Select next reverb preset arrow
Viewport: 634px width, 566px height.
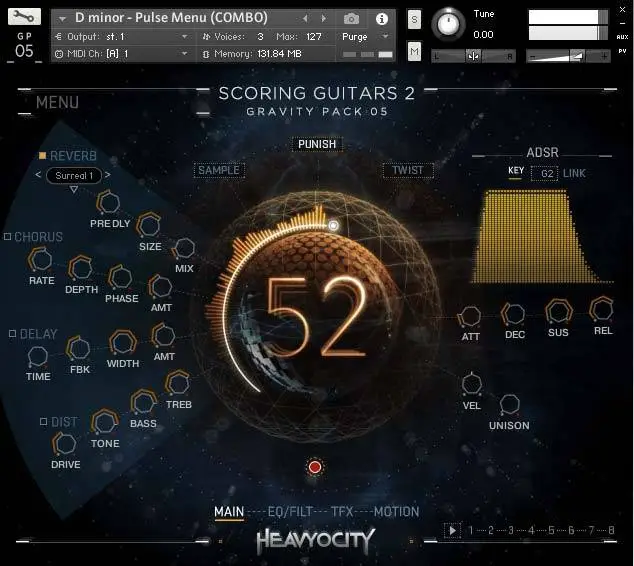[108, 175]
